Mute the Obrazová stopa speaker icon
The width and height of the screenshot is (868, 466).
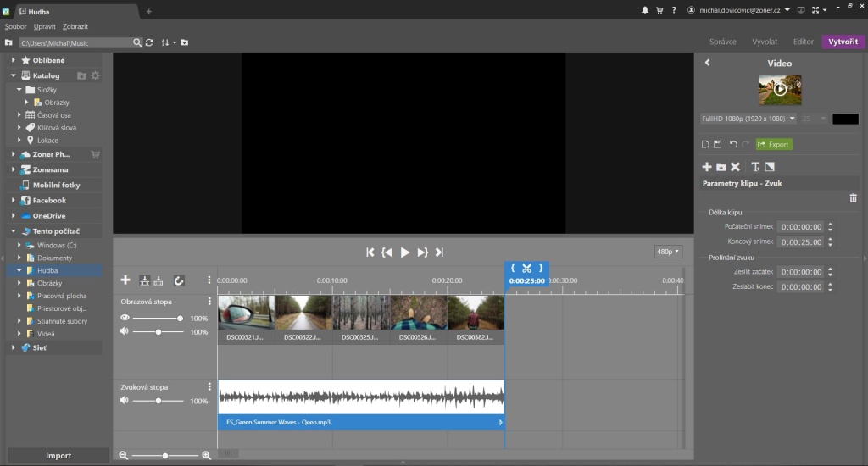[125, 331]
